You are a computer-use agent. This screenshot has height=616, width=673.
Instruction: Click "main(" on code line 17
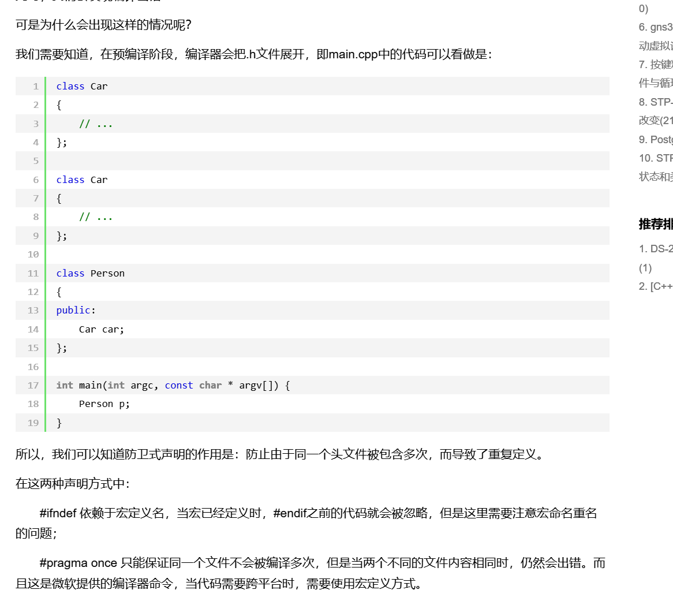pyautogui.click(x=93, y=386)
